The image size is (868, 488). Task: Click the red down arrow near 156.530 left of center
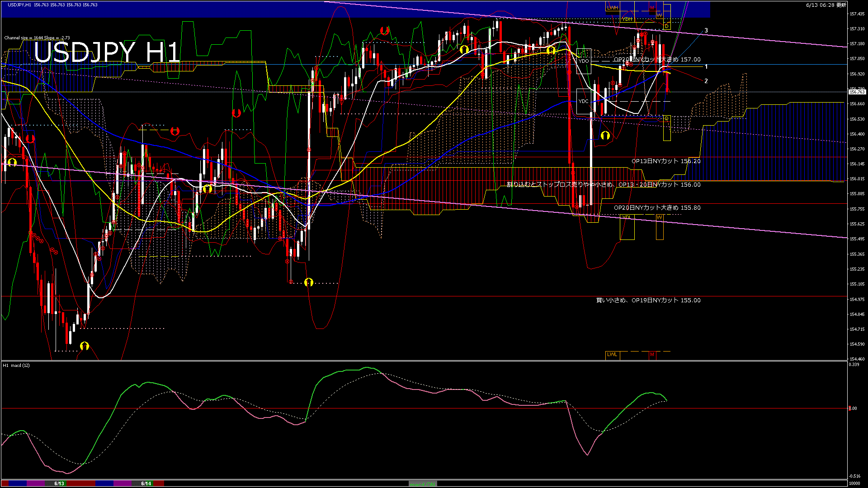point(236,113)
